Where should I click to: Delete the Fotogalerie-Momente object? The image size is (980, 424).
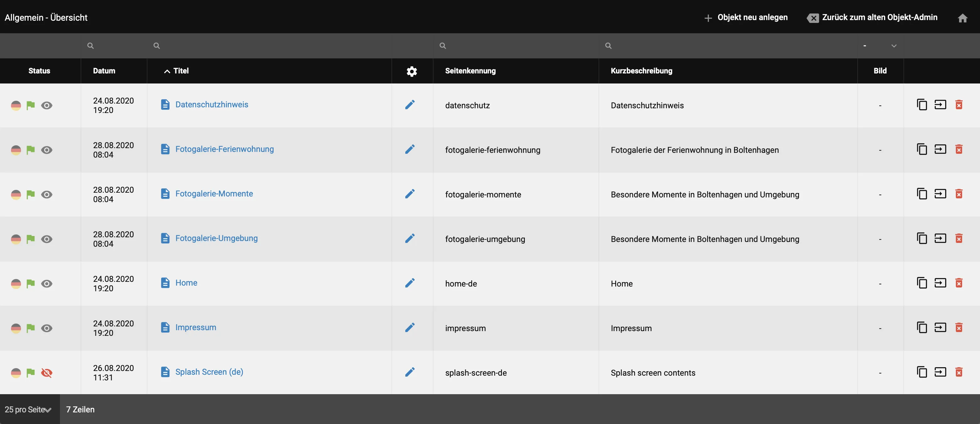(959, 194)
